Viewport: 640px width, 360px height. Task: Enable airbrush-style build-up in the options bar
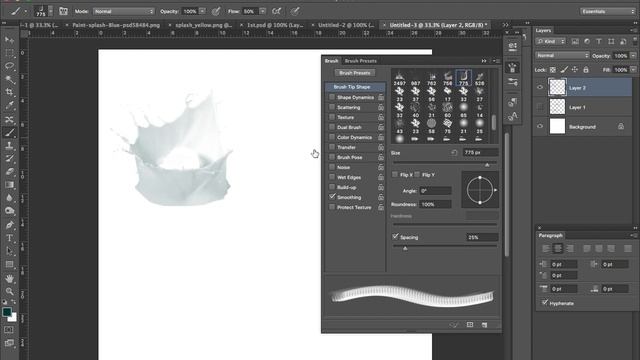277,11
